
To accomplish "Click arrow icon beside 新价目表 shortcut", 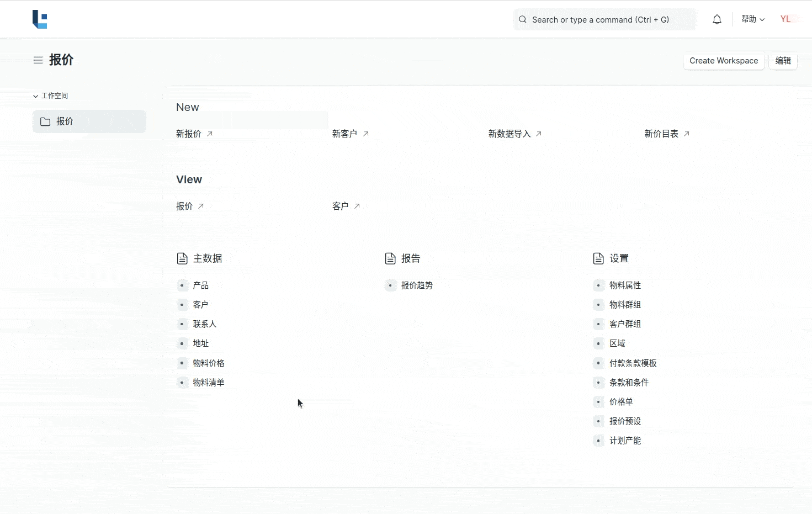I will [x=687, y=134].
